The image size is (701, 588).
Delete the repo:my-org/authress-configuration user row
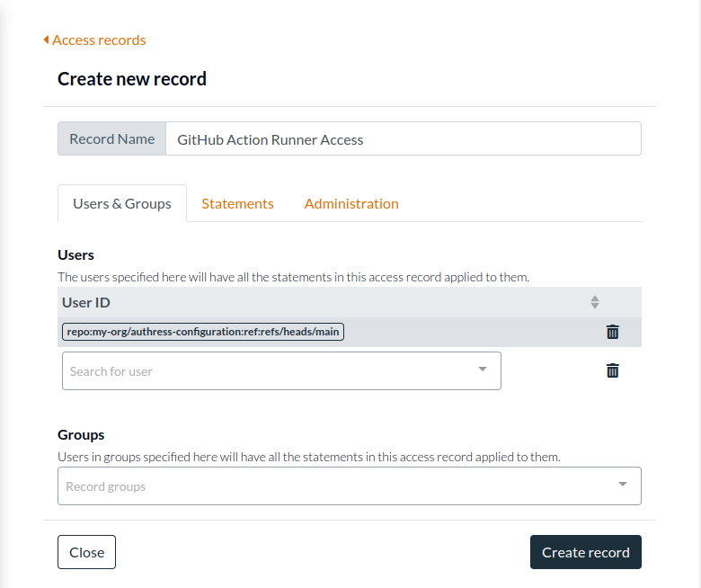[612, 332]
